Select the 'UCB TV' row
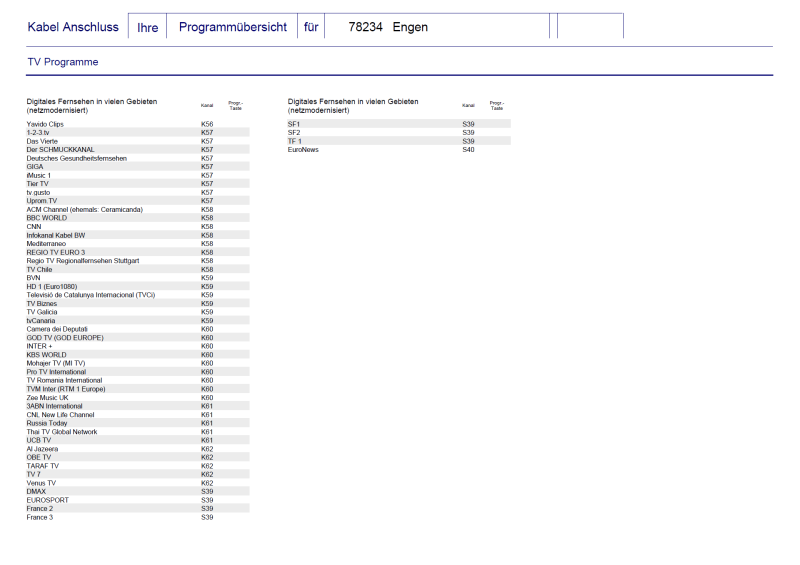This screenshot has height=565, width=800. [138, 440]
